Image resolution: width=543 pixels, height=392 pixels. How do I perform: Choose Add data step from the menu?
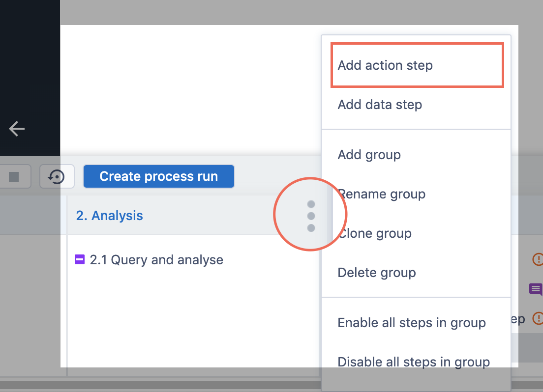pos(380,105)
